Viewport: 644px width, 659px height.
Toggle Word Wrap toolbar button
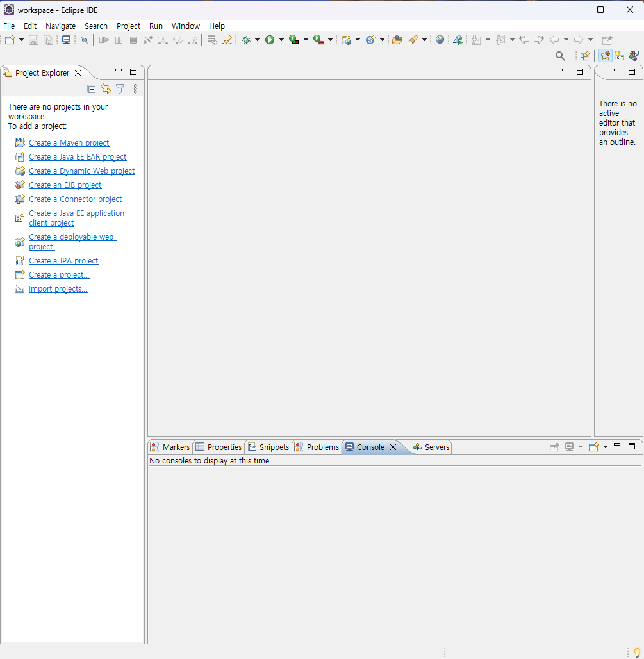click(x=212, y=40)
